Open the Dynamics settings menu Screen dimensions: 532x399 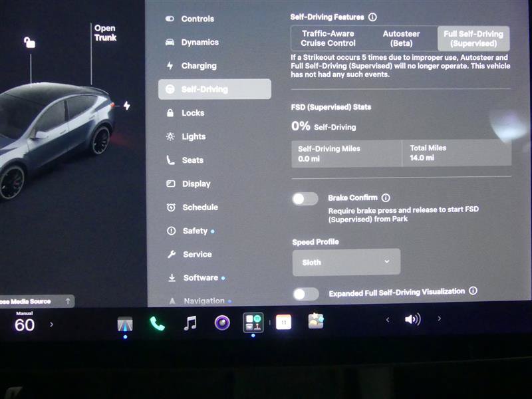point(200,43)
